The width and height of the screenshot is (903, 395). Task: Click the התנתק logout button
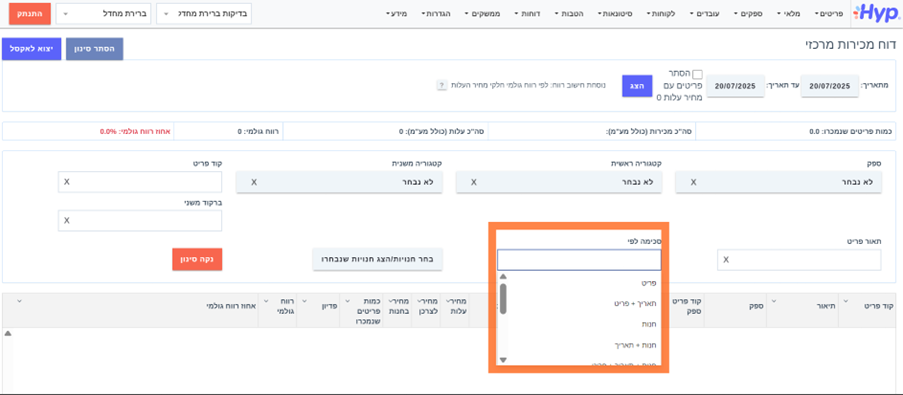point(30,14)
